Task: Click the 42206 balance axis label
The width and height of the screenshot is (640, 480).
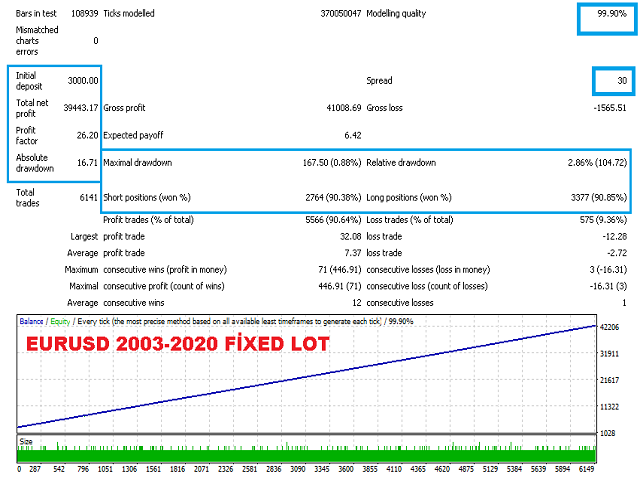Action: [609, 327]
